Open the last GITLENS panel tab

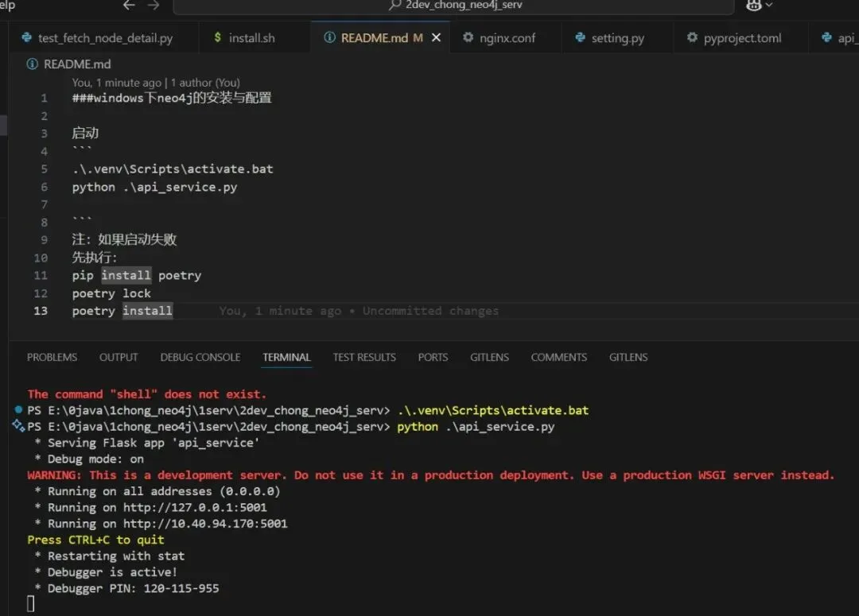coord(628,357)
